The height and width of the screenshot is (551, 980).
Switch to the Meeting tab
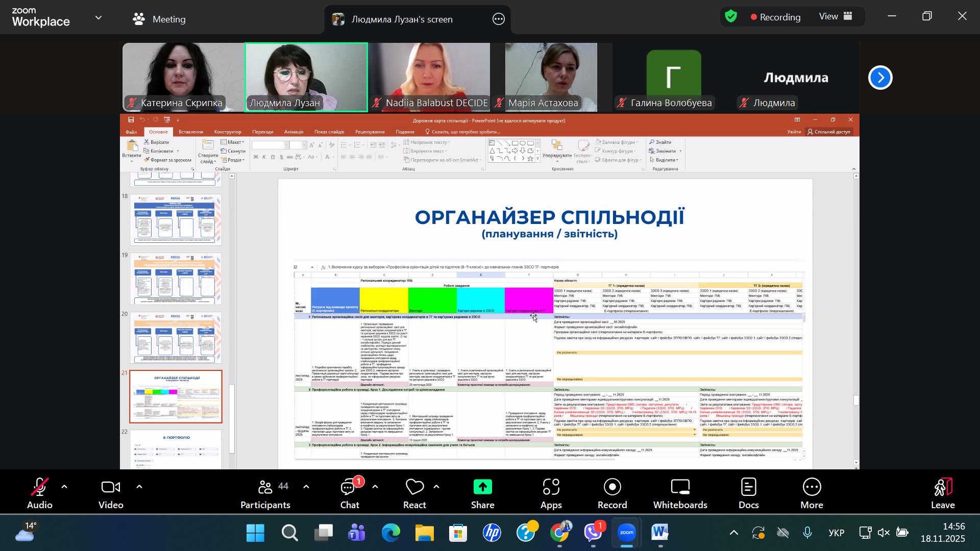[159, 19]
